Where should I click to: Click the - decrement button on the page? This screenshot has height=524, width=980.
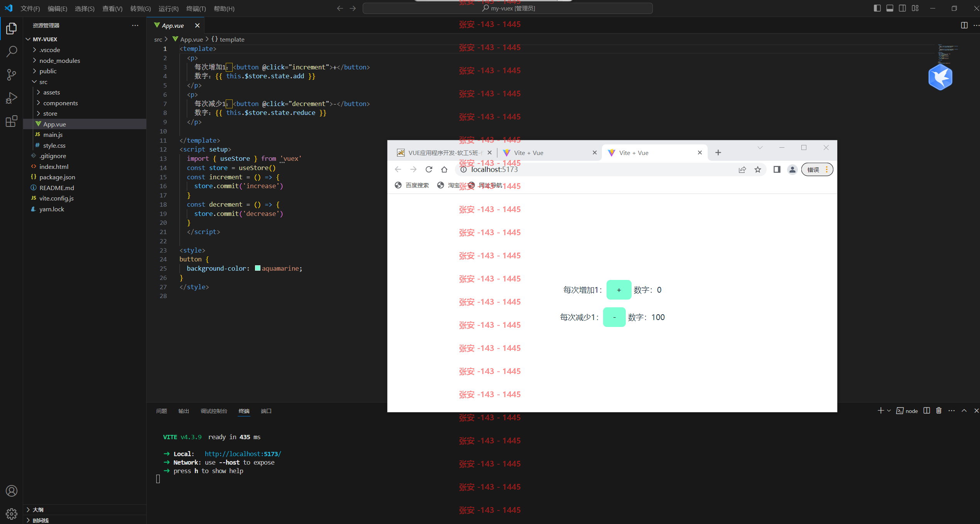pyautogui.click(x=614, y=317)
